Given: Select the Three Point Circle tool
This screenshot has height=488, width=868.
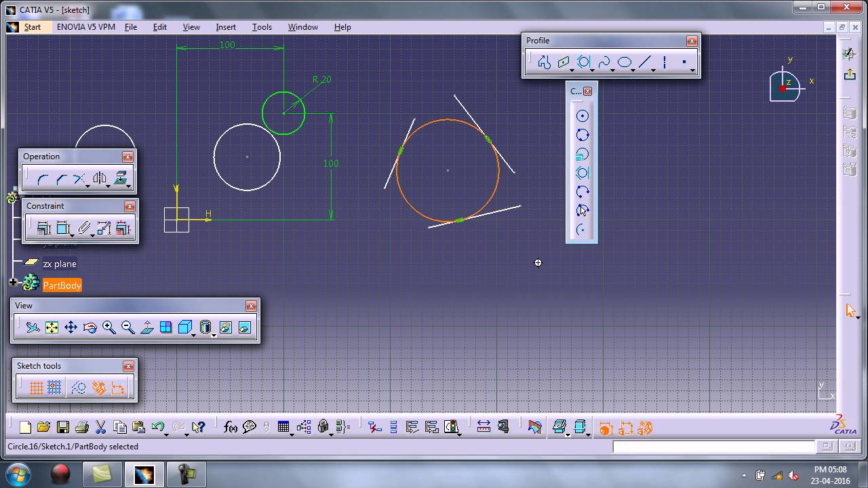Looking at the screenshot, I should [x=582, y=135].
